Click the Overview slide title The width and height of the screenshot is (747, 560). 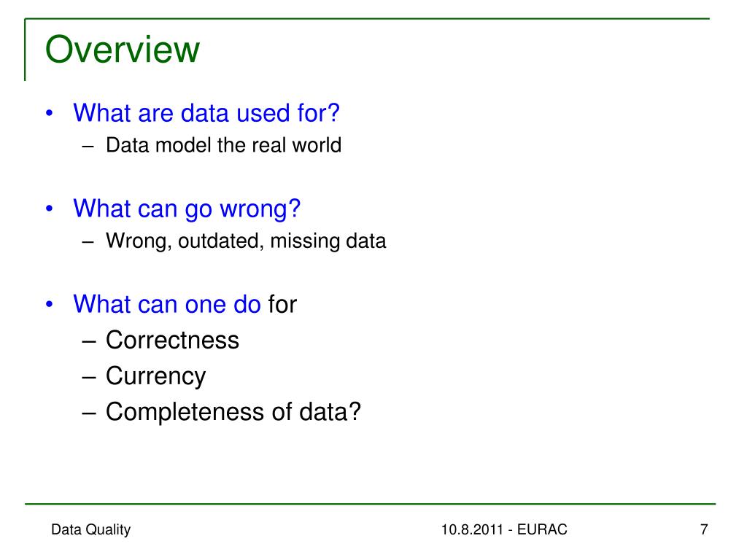click(123, 49)
